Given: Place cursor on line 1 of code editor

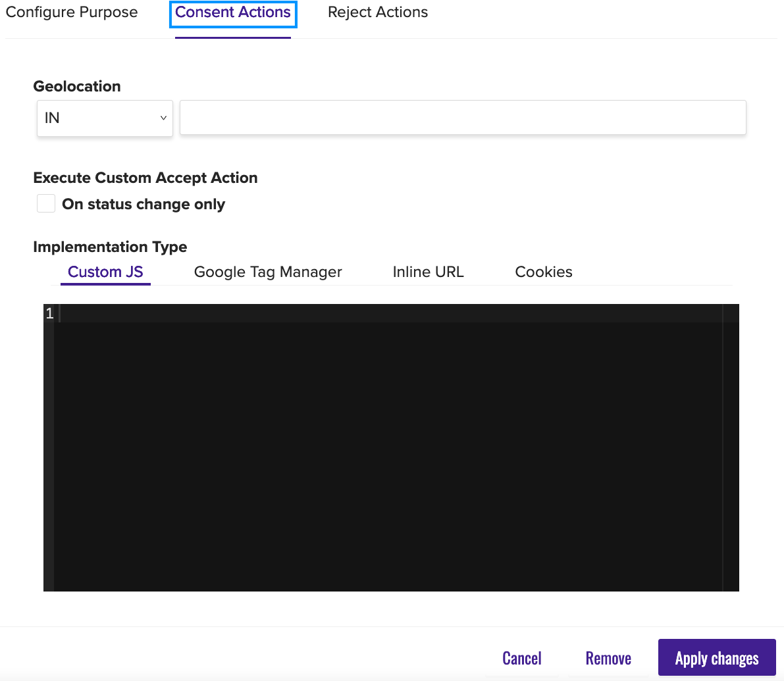Looking at the screenshot, I should [x=388, y=314].
